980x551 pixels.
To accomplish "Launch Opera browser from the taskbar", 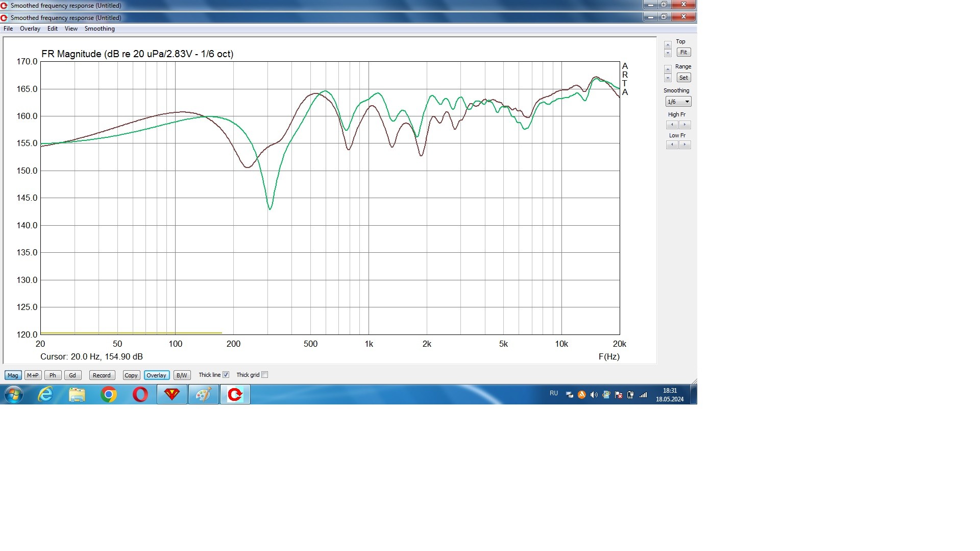I will [x=140, y=395].
